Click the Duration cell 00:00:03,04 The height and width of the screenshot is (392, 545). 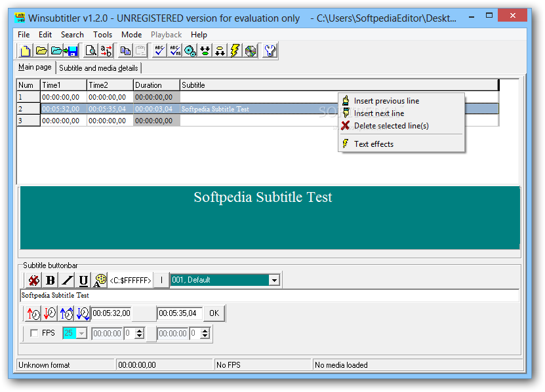157,109
